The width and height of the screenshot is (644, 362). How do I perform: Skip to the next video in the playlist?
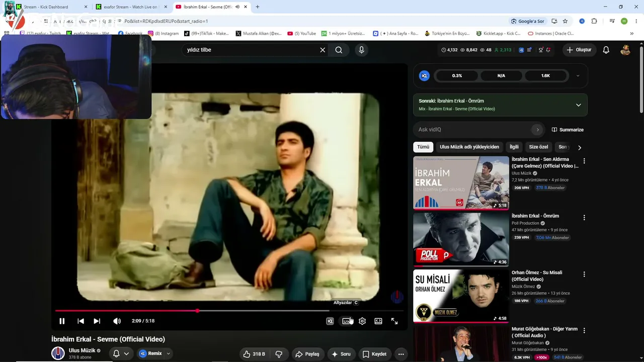coord(97,321)
